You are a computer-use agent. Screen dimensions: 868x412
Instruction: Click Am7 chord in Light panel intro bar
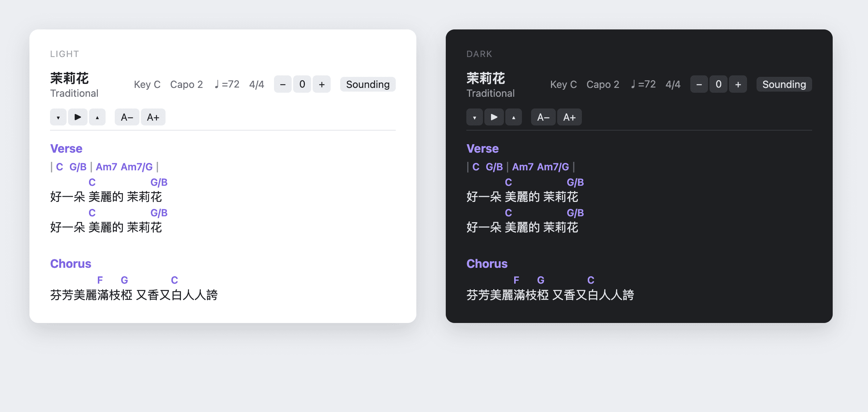(106, 167)
